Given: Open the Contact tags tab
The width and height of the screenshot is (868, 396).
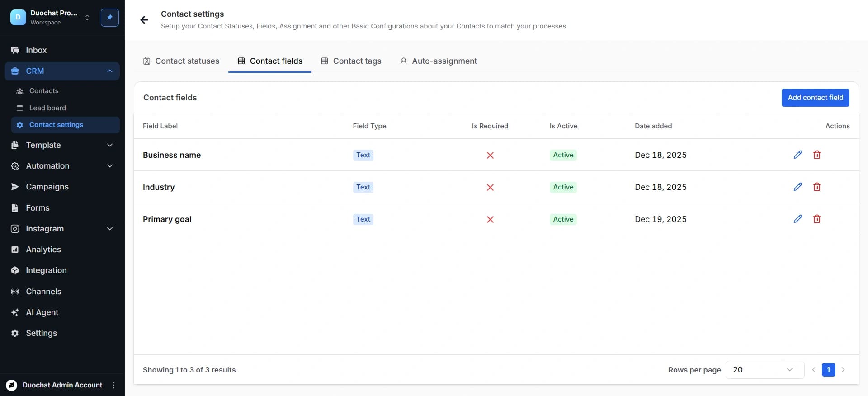Looking at the screenshot, I should 351,61.
